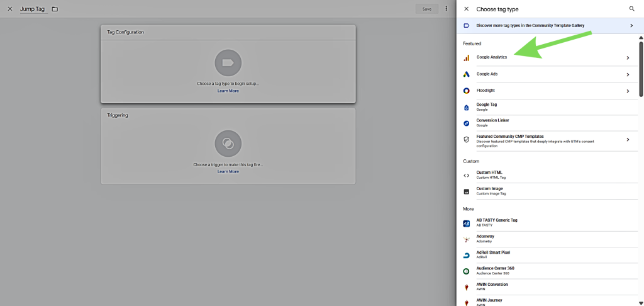Screen dimensions: 644x306
Task: Open the three-dot more options menu
Action: [x=446, y=9]
